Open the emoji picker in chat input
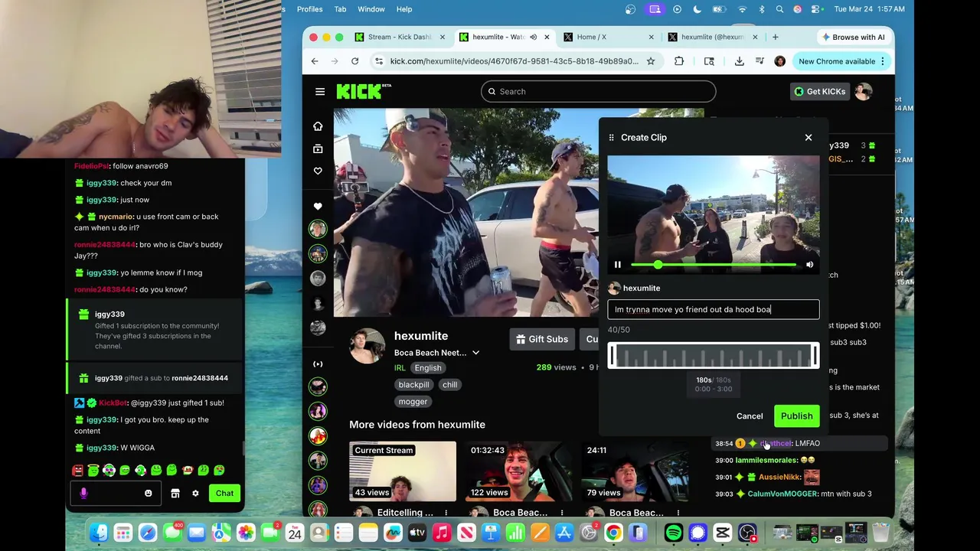This screenshot has width=980, height=551. click(x=149, y=494)
